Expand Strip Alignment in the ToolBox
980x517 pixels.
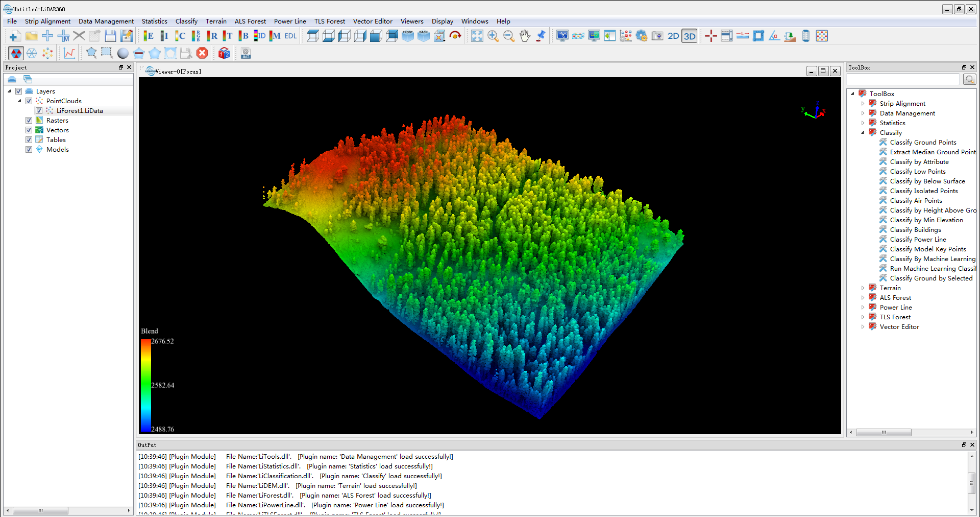coord(863,104)
